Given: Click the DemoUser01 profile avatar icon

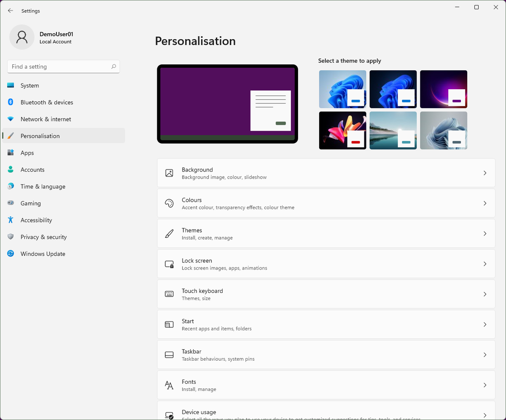Looking at the screenshot, I should 22,37.
